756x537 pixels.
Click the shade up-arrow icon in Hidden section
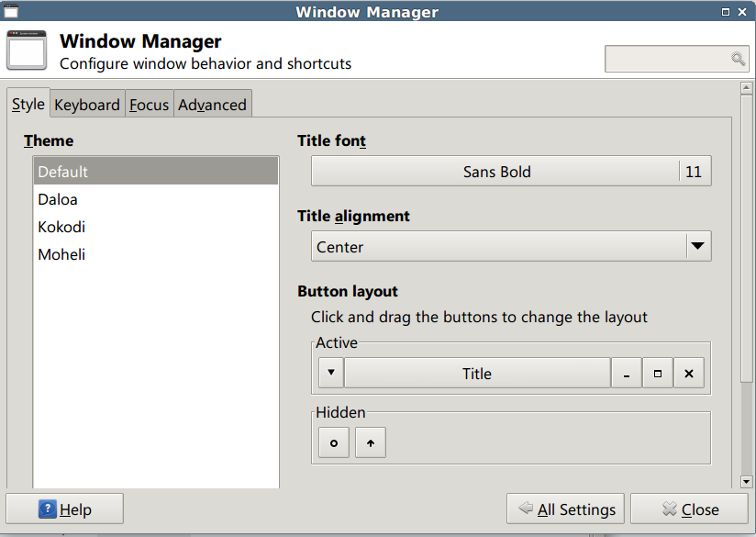click(x=371, y=442)
